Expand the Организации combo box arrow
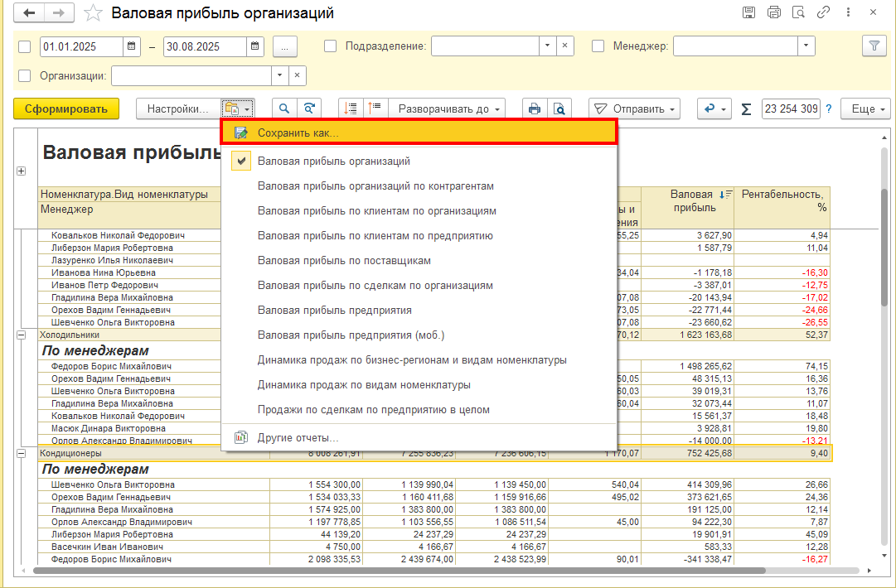896x588 pixels. click(279, 75)
